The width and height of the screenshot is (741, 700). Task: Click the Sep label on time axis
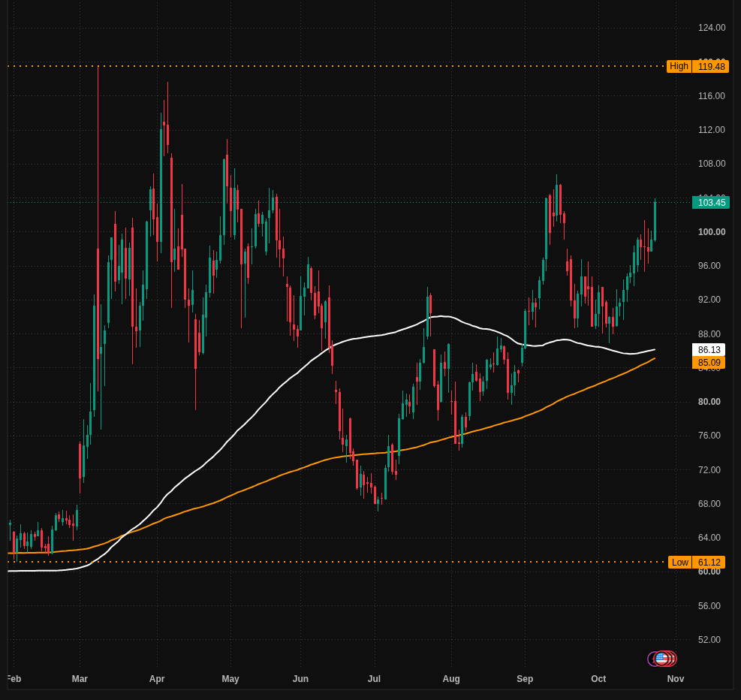click(x=525, y=679)
